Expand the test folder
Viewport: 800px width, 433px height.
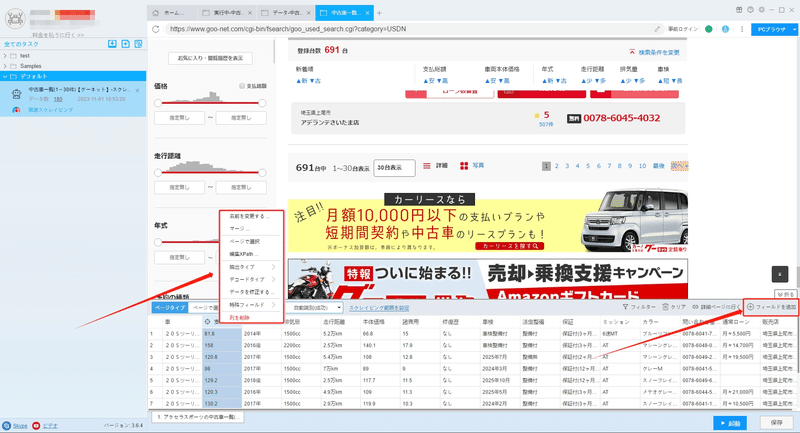pyautogui.click(x=5, y=56)
